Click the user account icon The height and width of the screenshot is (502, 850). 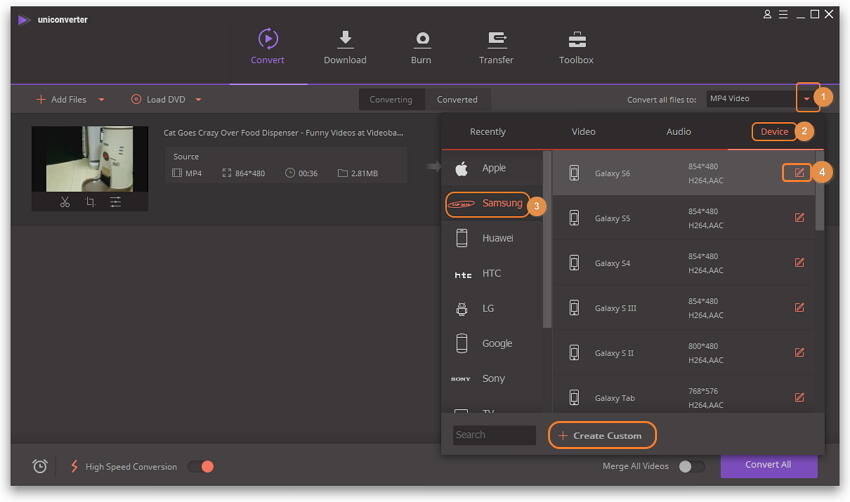pos(767,15)
